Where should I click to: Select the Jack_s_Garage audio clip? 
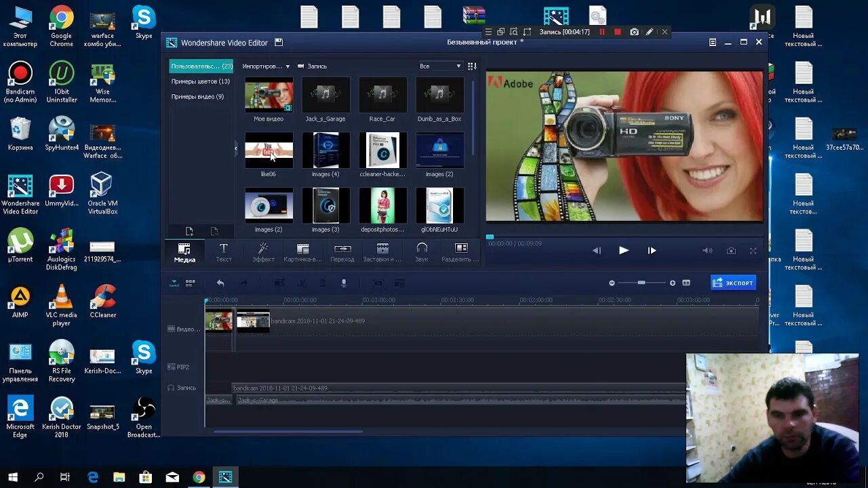pyautogui.click(x=325, y=95)
